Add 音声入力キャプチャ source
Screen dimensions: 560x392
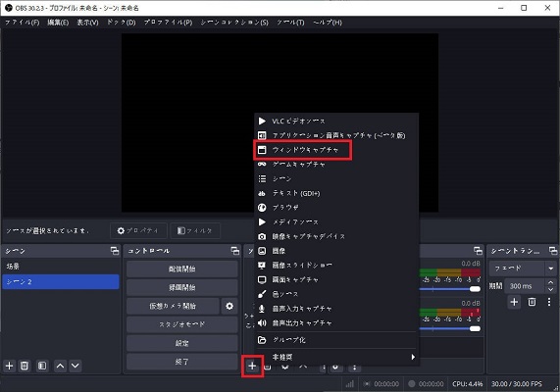click(336, 309)
